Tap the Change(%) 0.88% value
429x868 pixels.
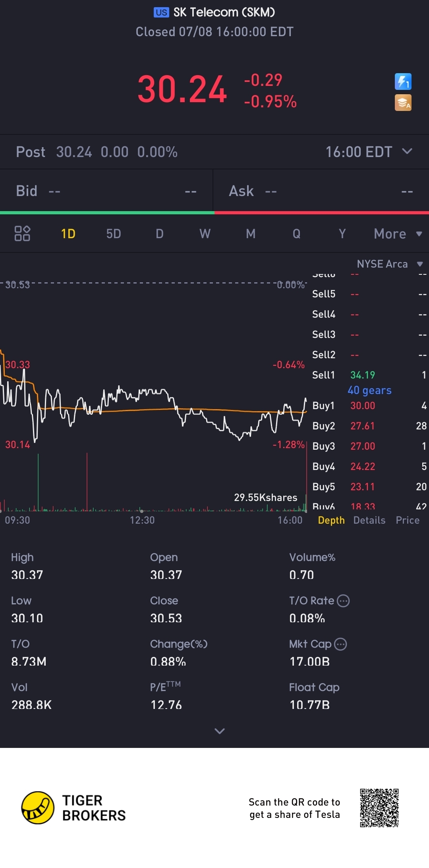(168, 661)
